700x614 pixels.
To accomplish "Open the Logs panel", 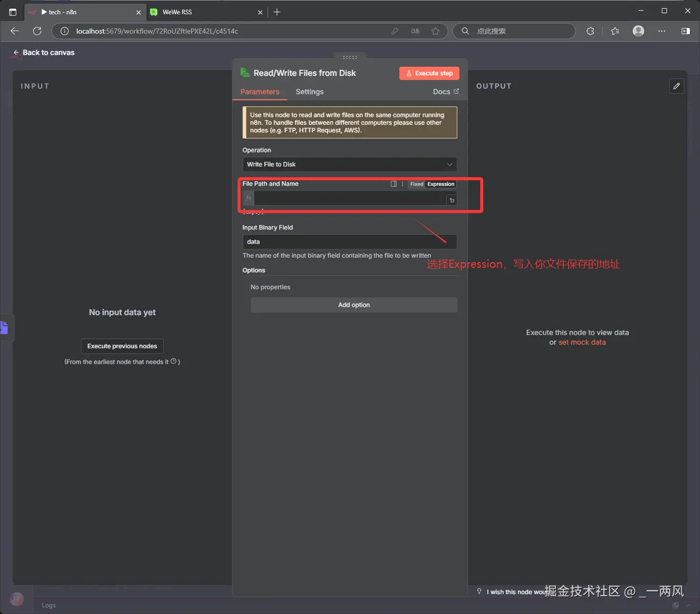I will (49, 605).
